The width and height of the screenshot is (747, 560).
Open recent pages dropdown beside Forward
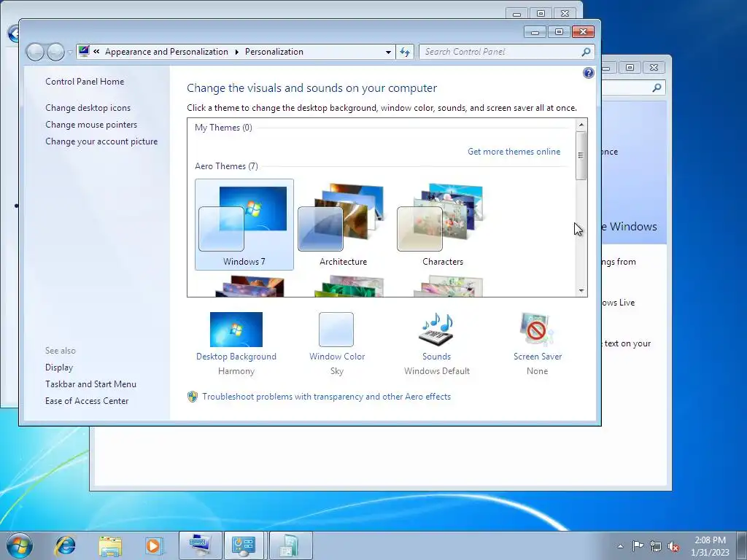(70, 52)
